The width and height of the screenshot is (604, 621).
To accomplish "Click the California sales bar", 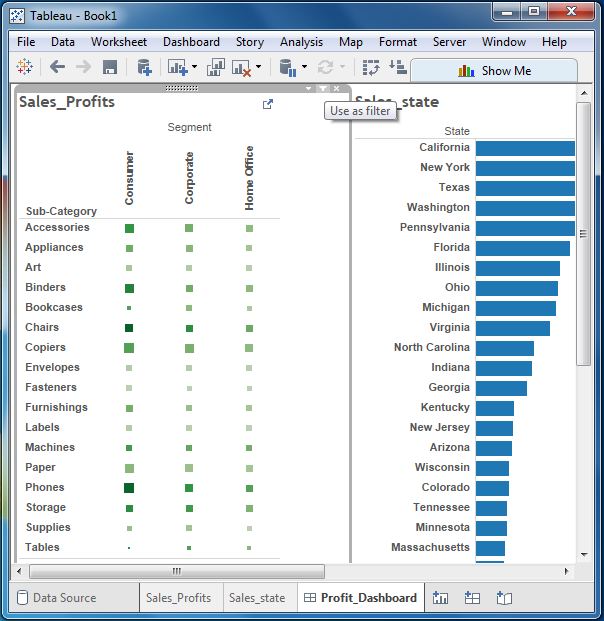I will coord(525,148).
